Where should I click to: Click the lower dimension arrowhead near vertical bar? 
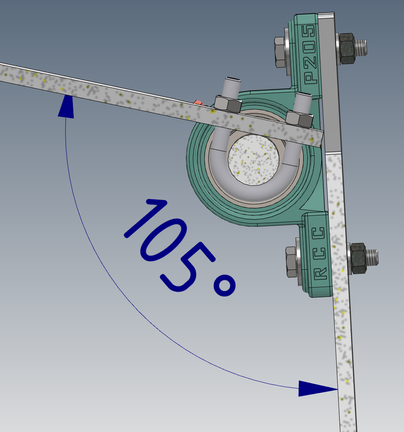(x=318, y=388)
